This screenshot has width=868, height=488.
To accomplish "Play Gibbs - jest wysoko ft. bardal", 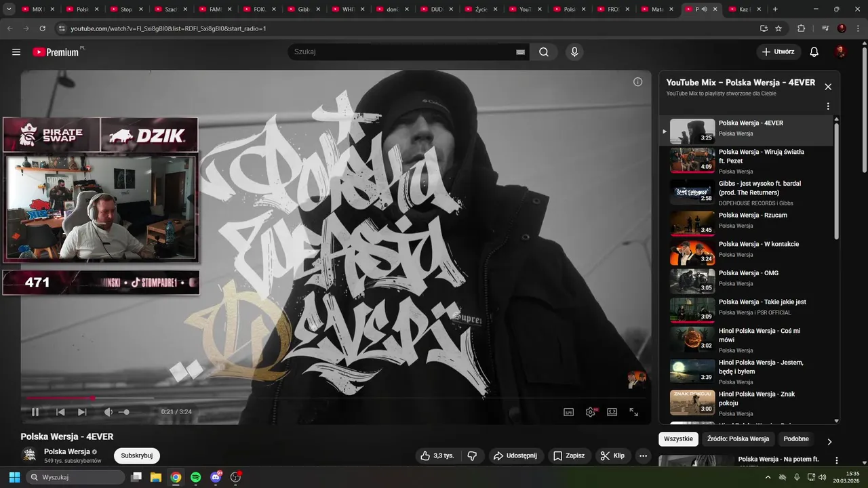I will 746,192.
